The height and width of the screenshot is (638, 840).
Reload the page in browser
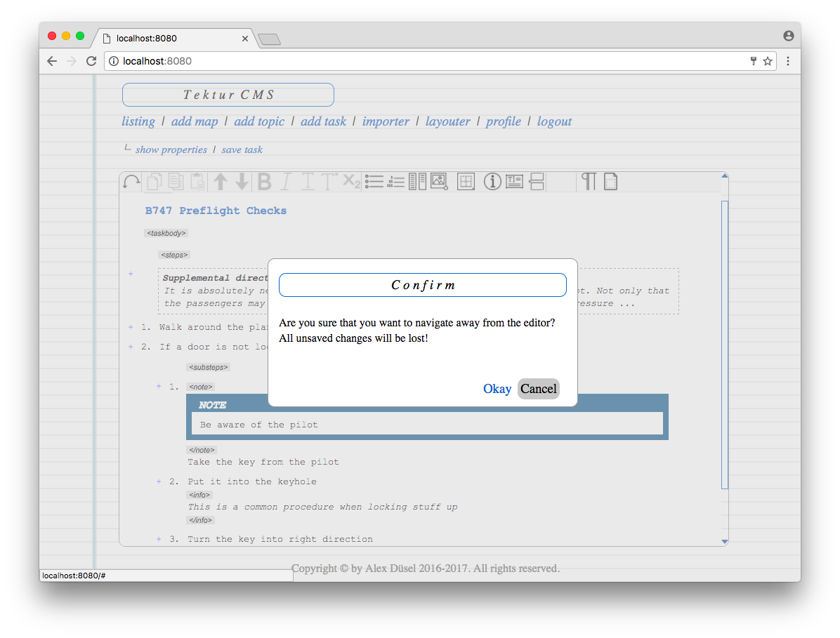coord(91,61)
